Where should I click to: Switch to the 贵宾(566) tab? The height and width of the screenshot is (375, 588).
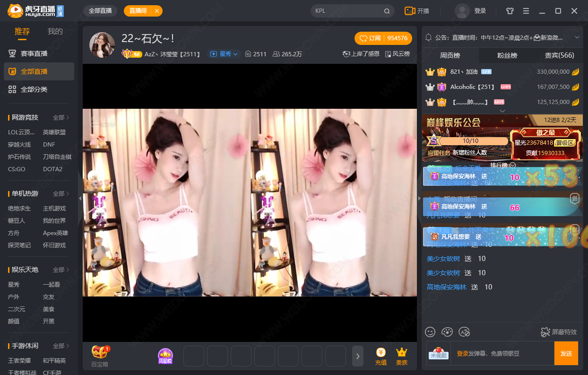[x=560, y=55]
